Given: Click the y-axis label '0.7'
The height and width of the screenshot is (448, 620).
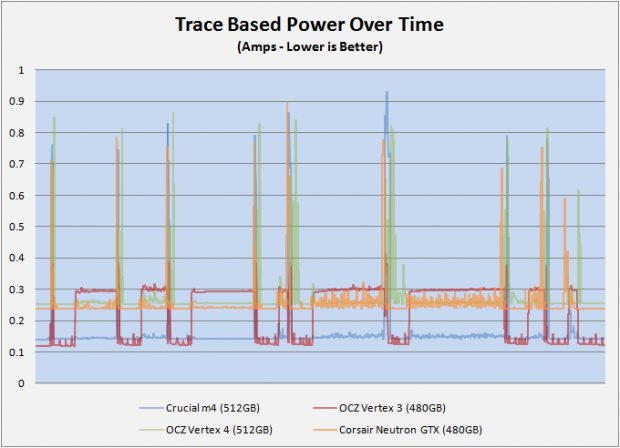Looking at the screenshot, I should click(x=17, y=164).
